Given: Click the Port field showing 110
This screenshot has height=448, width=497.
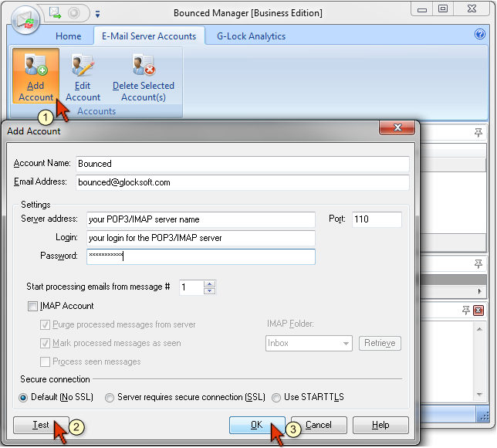Looking at the screenshot, I should (x=377, y=219).
